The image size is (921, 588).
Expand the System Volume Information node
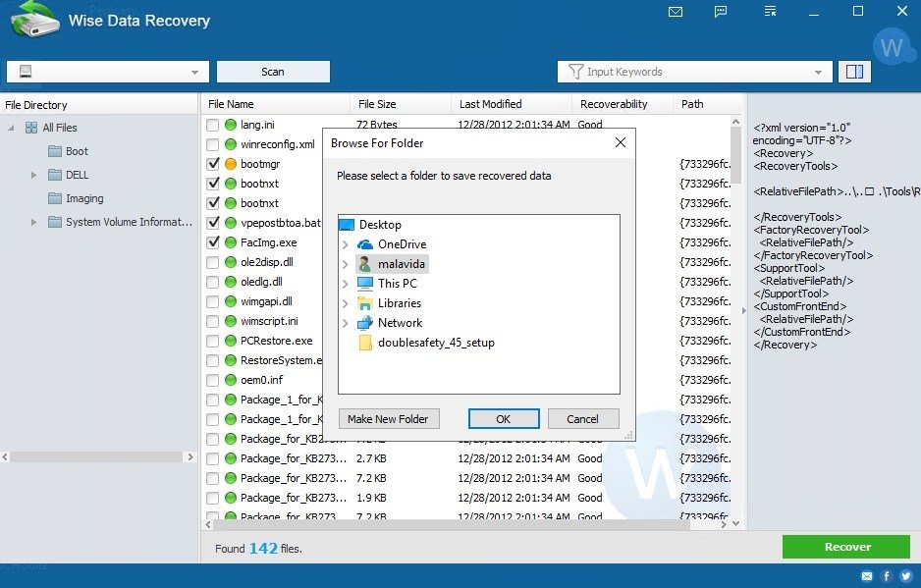point(33,222)
